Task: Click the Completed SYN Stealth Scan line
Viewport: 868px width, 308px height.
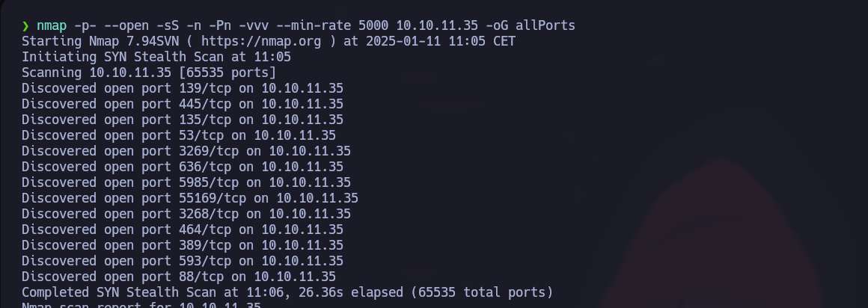Action: point(287,292)
